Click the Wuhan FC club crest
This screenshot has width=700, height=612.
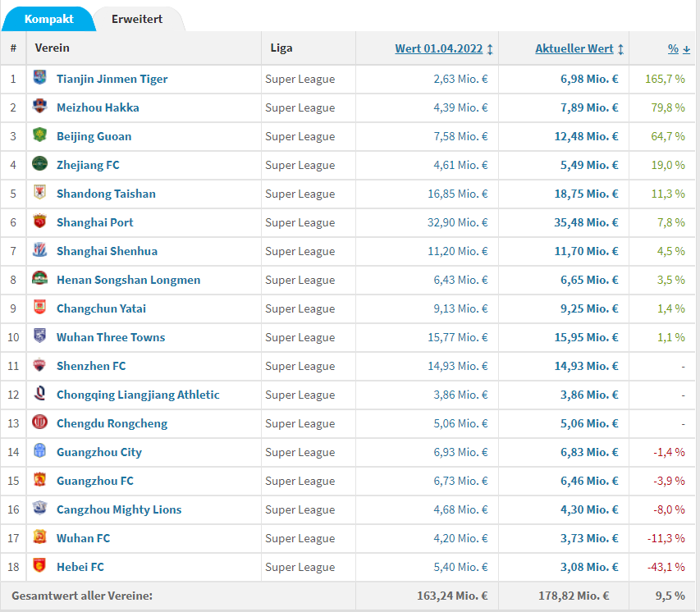39,536
